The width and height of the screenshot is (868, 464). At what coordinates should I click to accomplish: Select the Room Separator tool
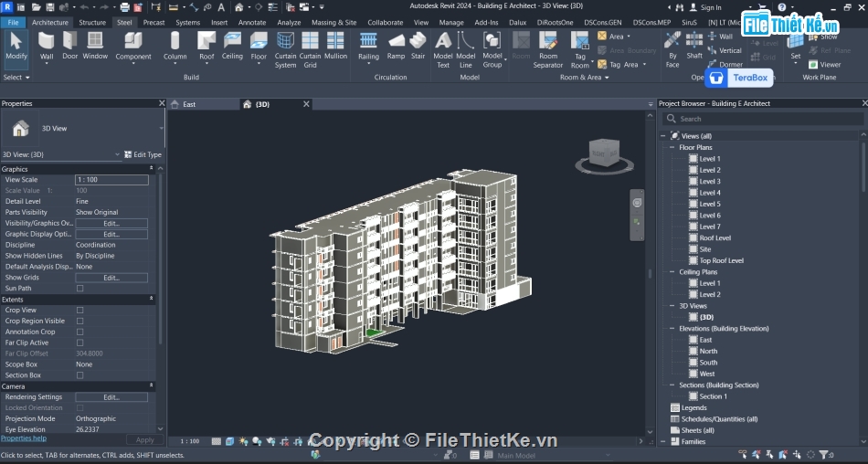tap(548, 50)
